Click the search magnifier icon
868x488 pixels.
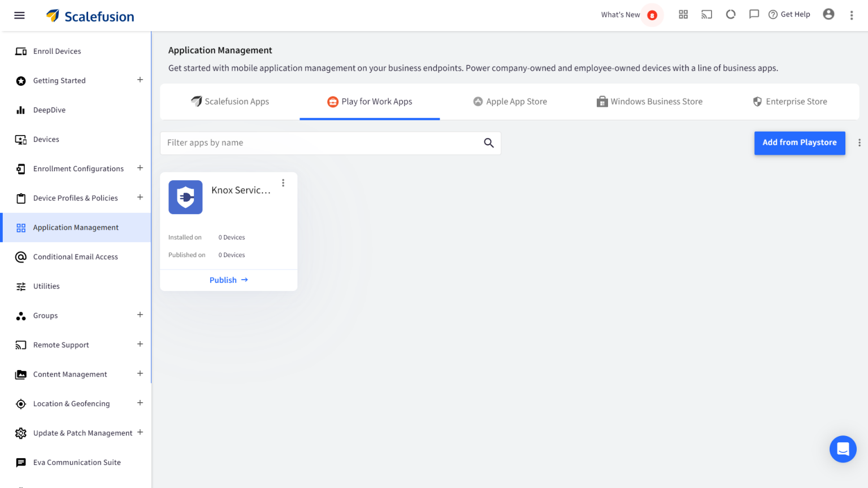[489, 143]
